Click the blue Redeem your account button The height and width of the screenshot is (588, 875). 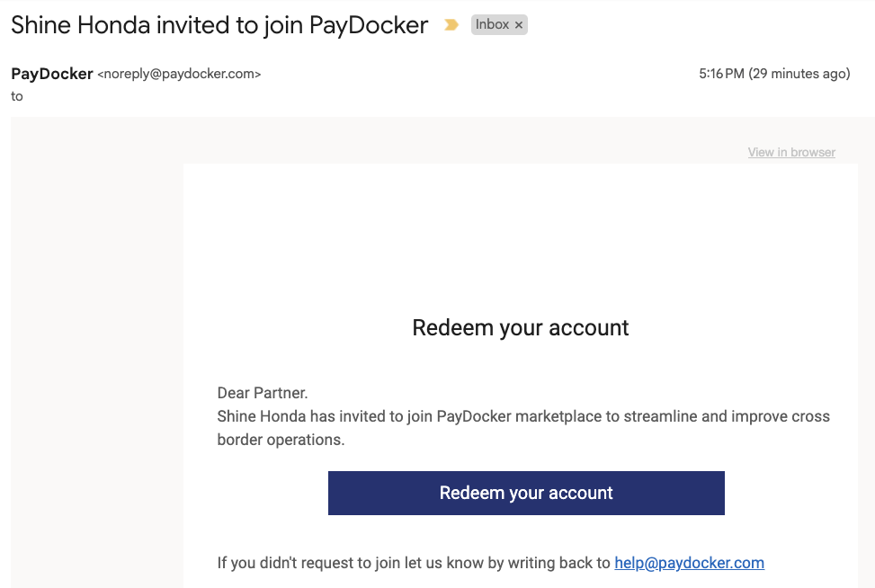(x=526, y=494)
